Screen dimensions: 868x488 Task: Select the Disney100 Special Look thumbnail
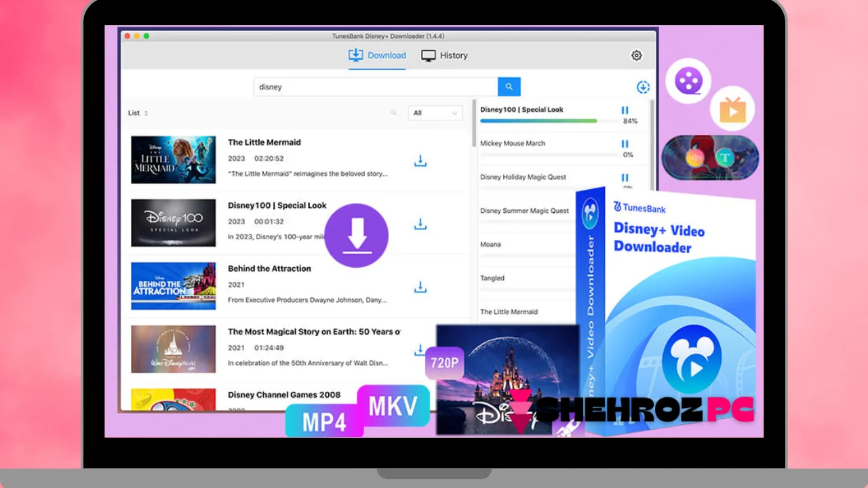pos(173,223)
